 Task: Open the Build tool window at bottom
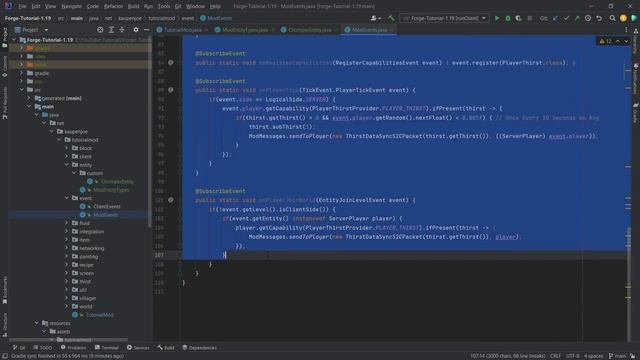166,348
